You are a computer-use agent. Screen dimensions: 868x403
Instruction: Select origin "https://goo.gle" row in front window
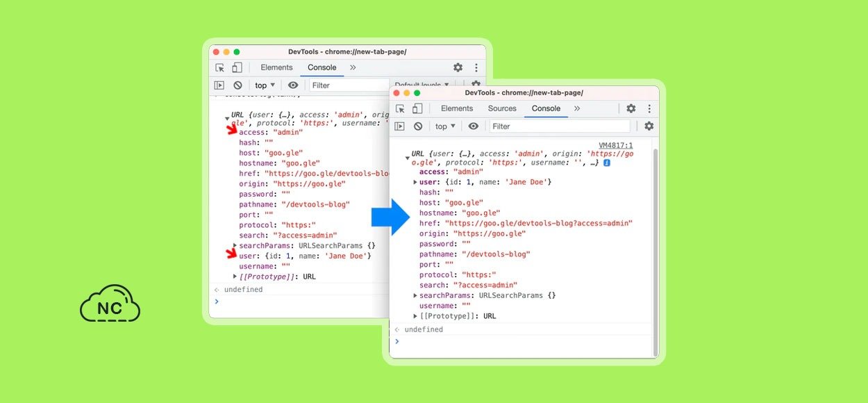[472, 233]
